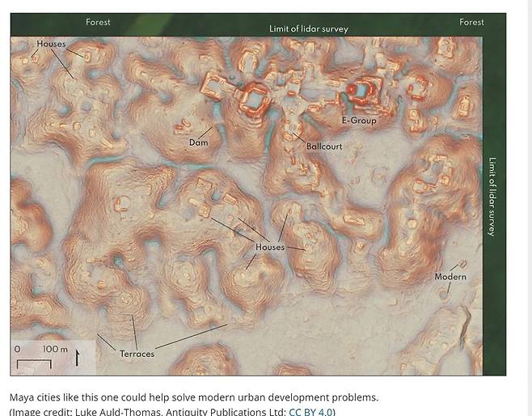532x416 pixels.
Task: Click the Houses label in the top-left corner
Action: point(51,44)
